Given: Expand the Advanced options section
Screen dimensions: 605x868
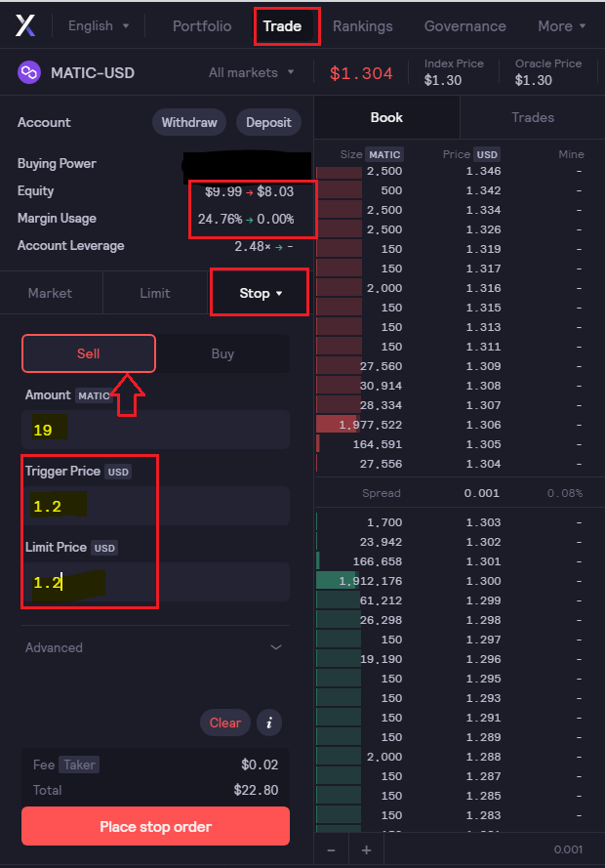Looking at the screenshot, I should coord(154,647).
